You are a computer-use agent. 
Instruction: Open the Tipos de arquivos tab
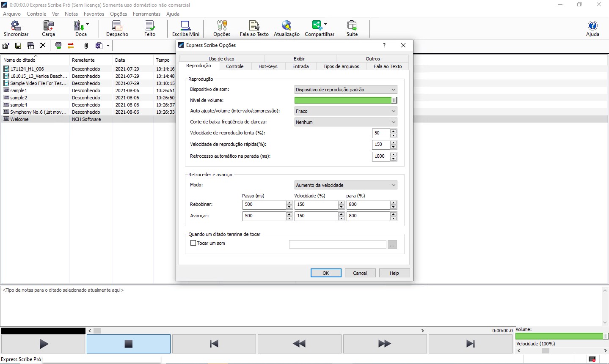click(x=341, y=66)
